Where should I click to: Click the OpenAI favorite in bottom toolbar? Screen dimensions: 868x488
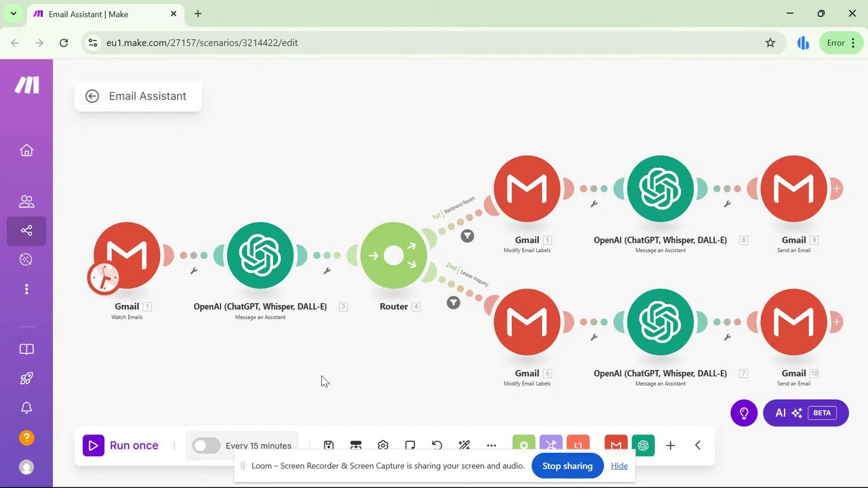(x=643, y=445)
